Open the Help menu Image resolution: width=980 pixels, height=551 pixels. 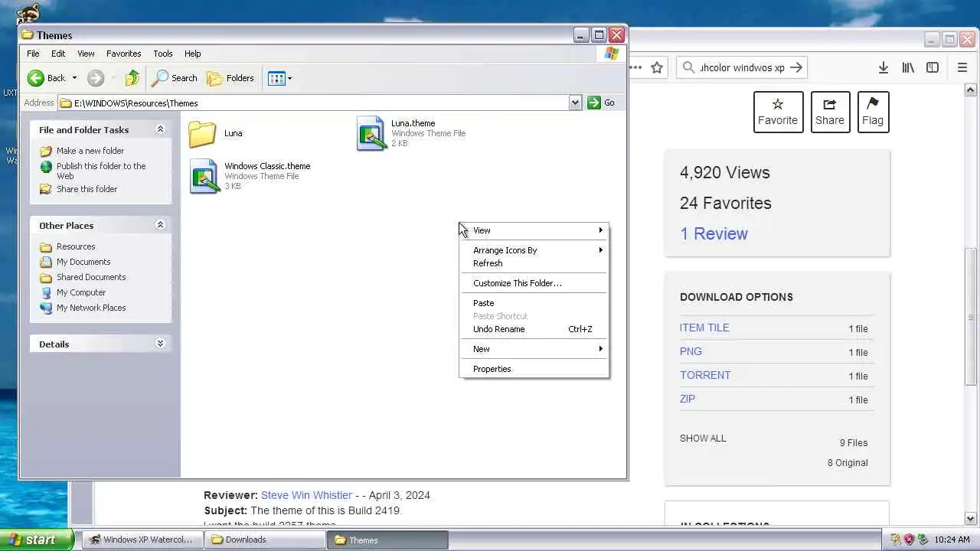pyautogui.click(x=192, y=54)
